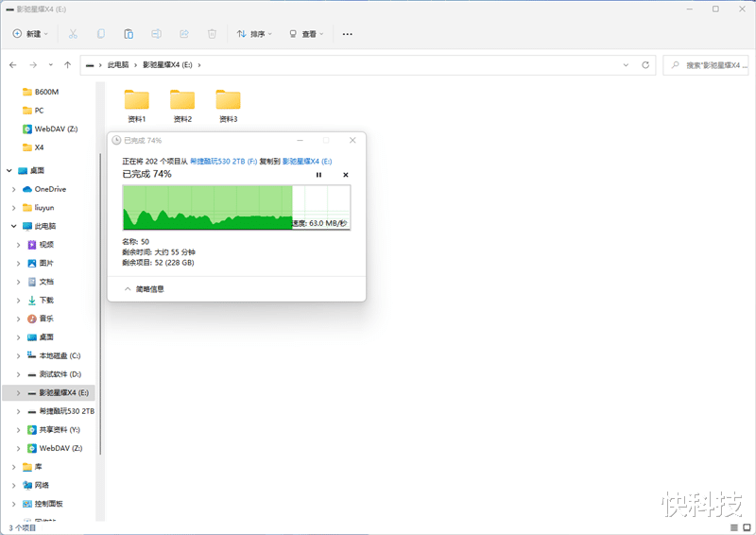The width and height of the screenshot is (756, 535).
Task: Click the search box for 影驰星曜X4
Action: pos(706,65)
